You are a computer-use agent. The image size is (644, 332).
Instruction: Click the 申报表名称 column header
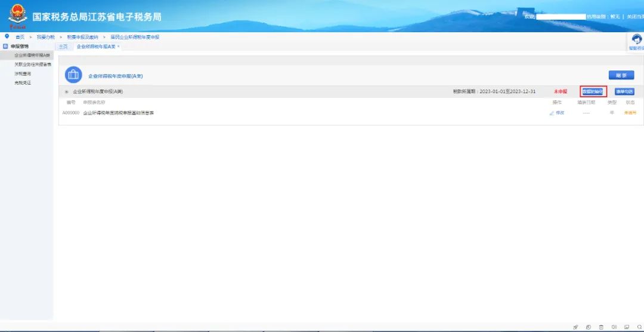pyautogui.click(x=94, y=102)
